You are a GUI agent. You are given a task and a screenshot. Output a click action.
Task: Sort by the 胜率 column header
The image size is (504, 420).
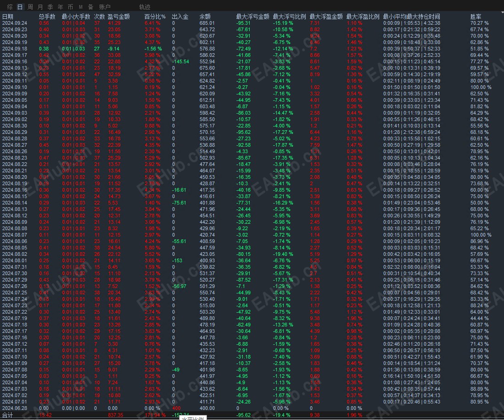(476, 17)
